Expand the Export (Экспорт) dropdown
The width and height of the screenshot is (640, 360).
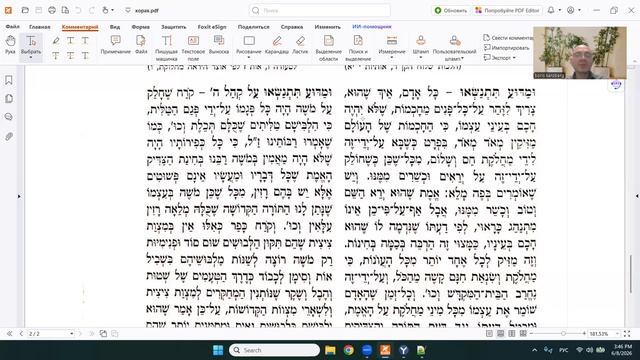[514, 58]
